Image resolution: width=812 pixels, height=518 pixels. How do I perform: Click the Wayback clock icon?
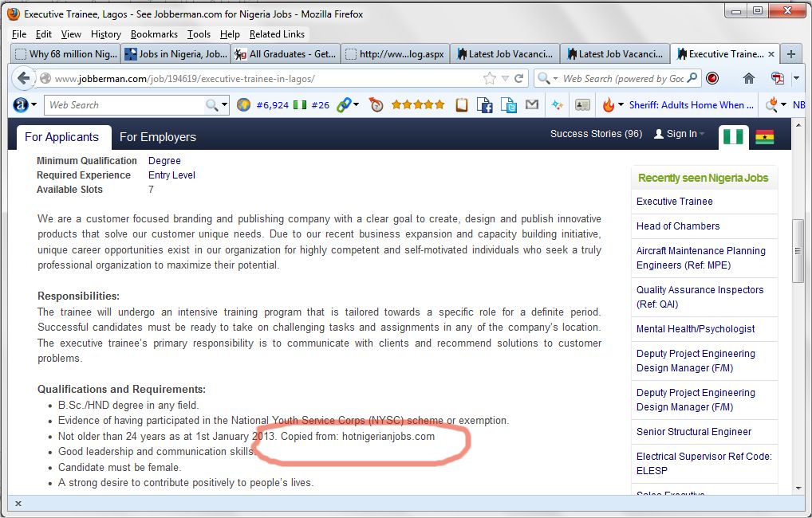(376, 105)
